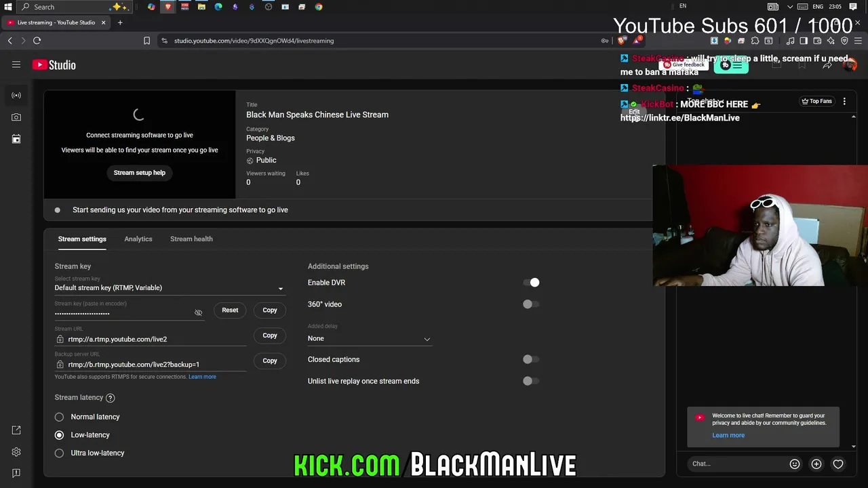
Task: Open the Brave VPN shield icon
Action: click(844, 41)
